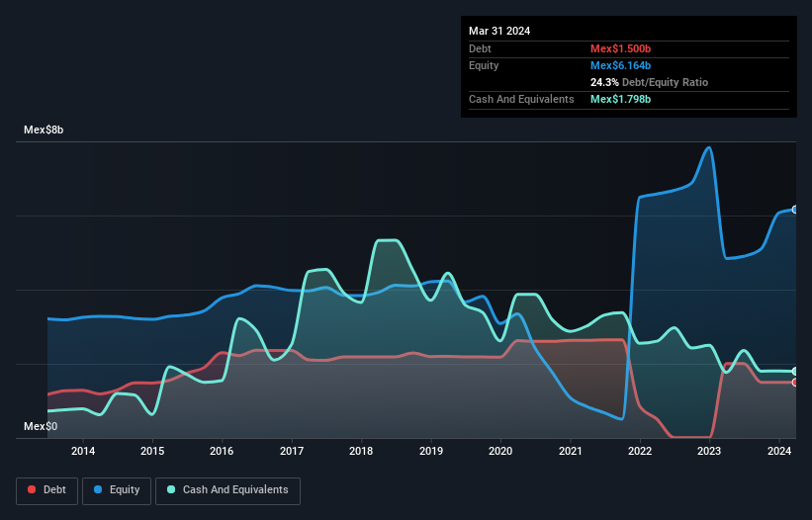Click the Mar 31 2024 tooltip date

(499, 31)
